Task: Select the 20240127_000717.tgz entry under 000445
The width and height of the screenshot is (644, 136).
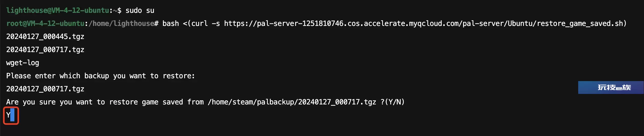Action: tap(45, 50)
